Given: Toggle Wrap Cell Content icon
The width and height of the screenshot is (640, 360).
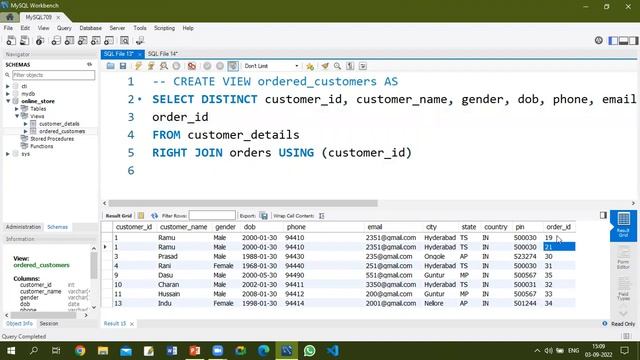Looking at the screenshot, I should pyautogui.click(x=322, y=216).
